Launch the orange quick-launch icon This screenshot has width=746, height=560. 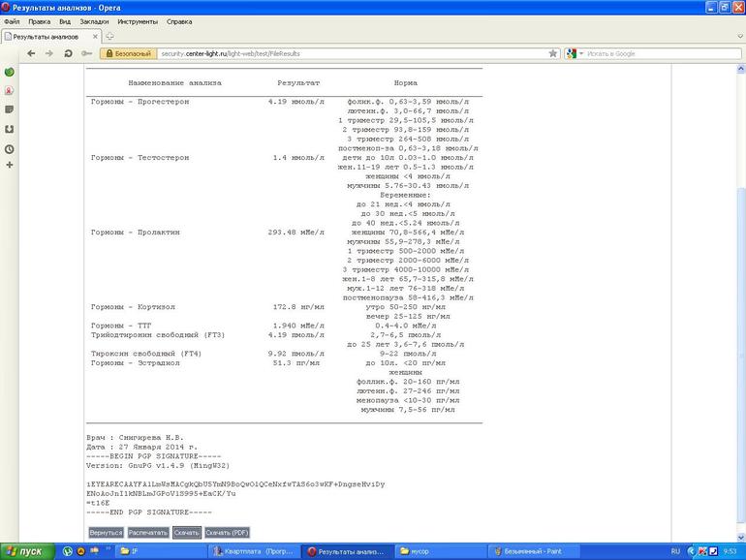(80, 551)
